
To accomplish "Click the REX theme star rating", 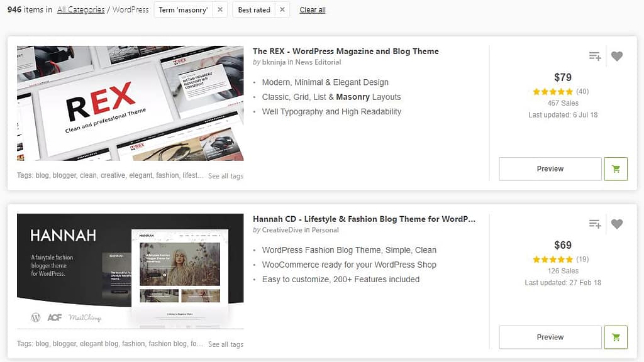I will click(x=552, y=92).
